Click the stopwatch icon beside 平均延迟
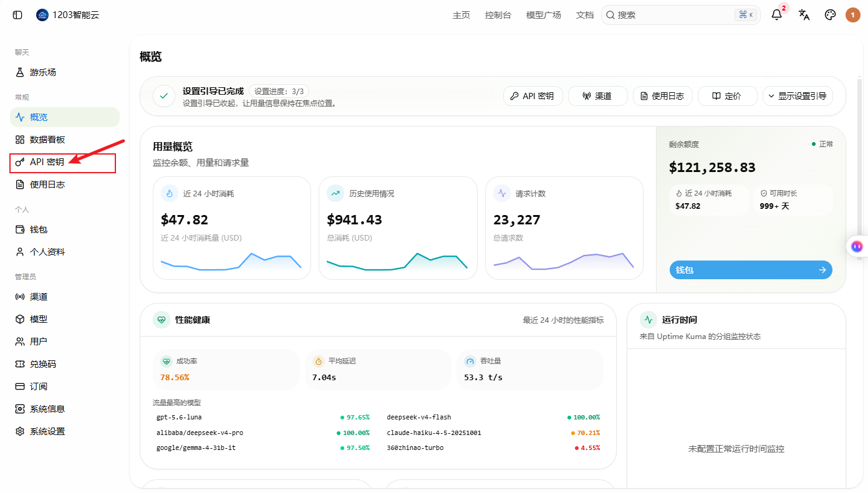This screenshot has height=493, width=868. (318, 361)
